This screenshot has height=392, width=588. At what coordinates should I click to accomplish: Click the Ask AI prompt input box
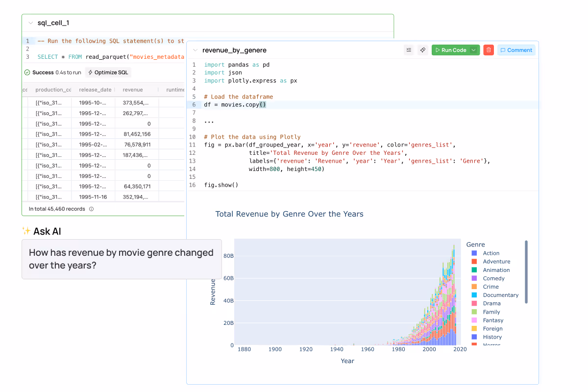pos(122,259)
